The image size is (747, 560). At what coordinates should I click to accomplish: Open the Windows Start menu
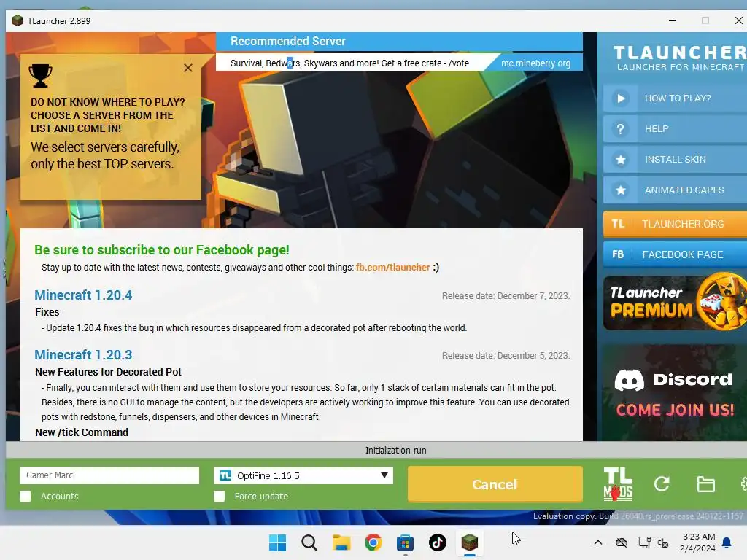tap(277, 542)
